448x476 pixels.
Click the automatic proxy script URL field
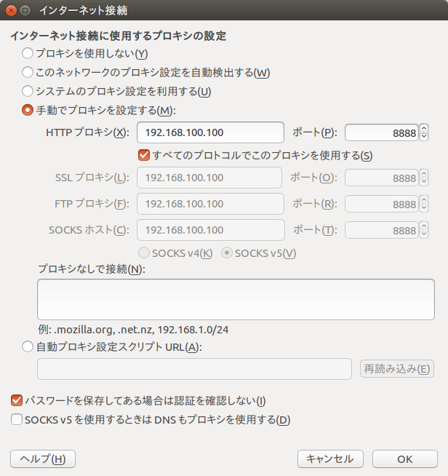tap(194, 369)
